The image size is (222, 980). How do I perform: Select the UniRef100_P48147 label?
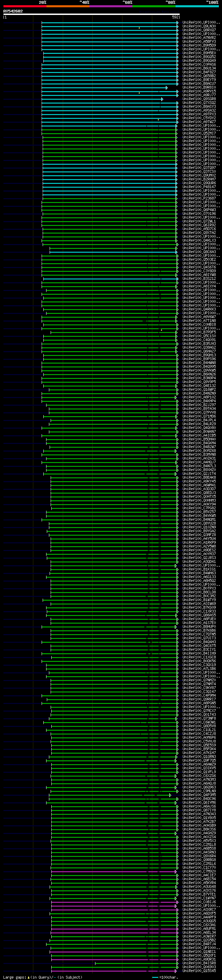click(x=199, y=187)
